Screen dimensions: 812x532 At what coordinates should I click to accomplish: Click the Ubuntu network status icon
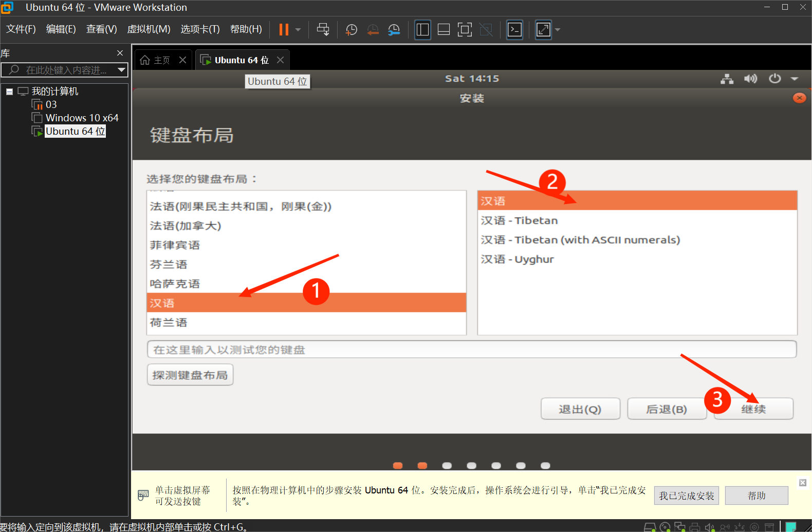(727, 79)
